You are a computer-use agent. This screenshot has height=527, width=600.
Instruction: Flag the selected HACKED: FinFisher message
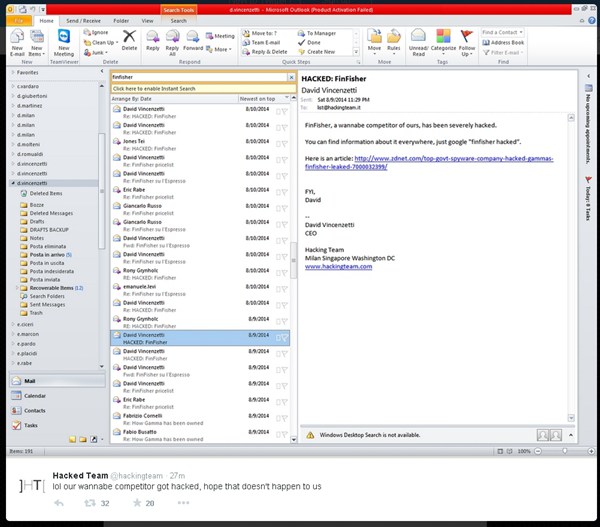(284, 338)
